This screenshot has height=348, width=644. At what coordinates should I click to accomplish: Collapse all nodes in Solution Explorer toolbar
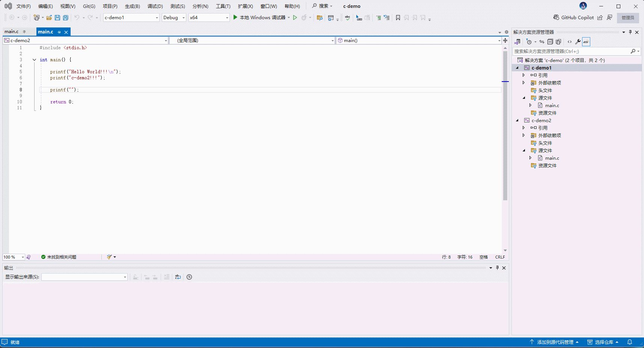pos(550,42)
